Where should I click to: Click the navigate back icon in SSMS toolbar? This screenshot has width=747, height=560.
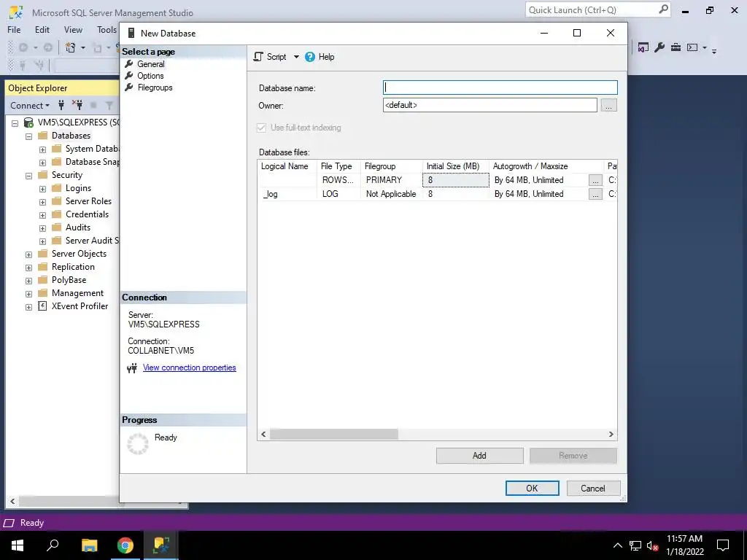tap(23, 47)
